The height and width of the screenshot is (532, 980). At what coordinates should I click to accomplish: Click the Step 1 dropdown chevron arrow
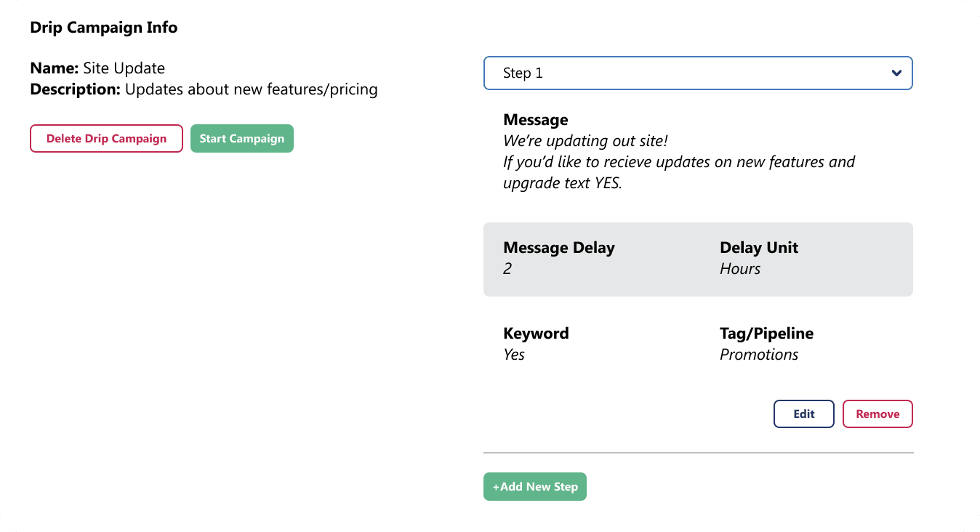[x=896, y=73]
